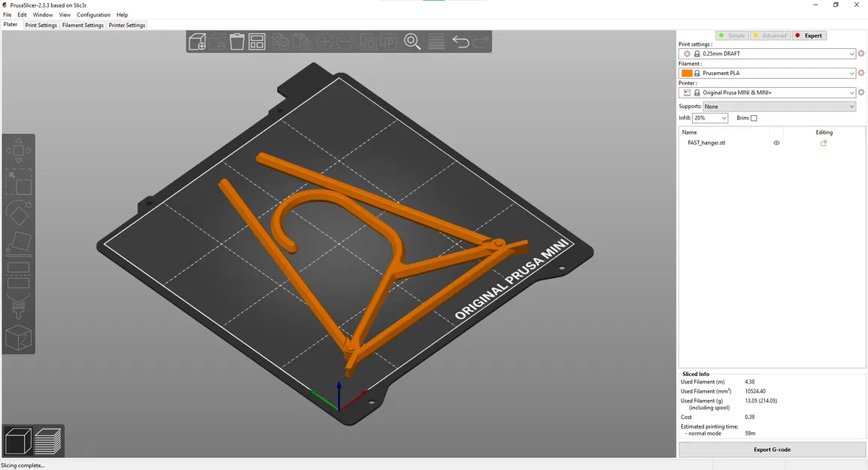Select the Scale tool in left toolbar

tap(18, 181)
